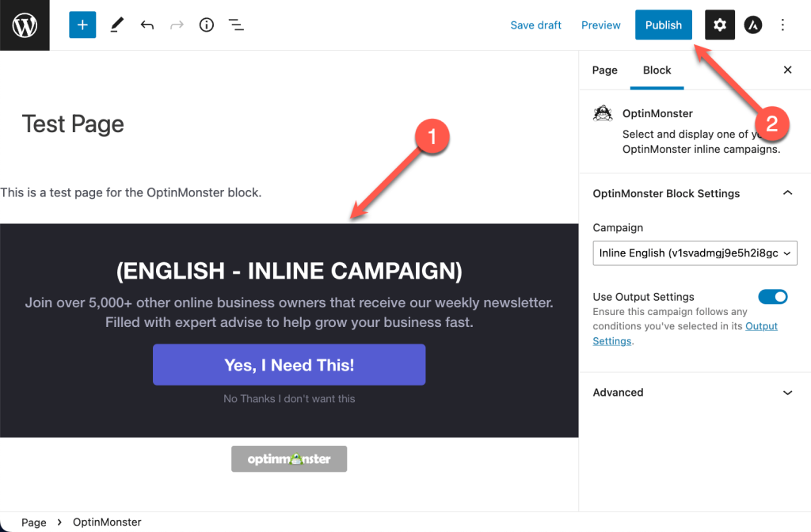The width and height of the screenshot is (811, 532).
Task: Open the block inserter plus button
Action: pyautogui.click(x=82, y=25)
